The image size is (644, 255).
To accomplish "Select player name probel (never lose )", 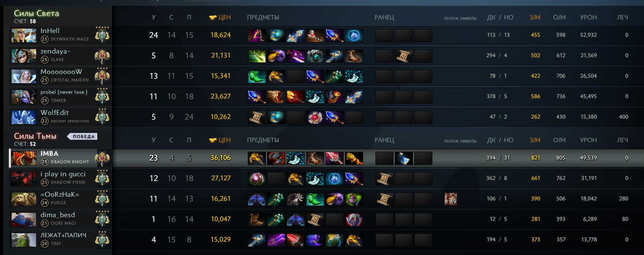I will 64,92.
